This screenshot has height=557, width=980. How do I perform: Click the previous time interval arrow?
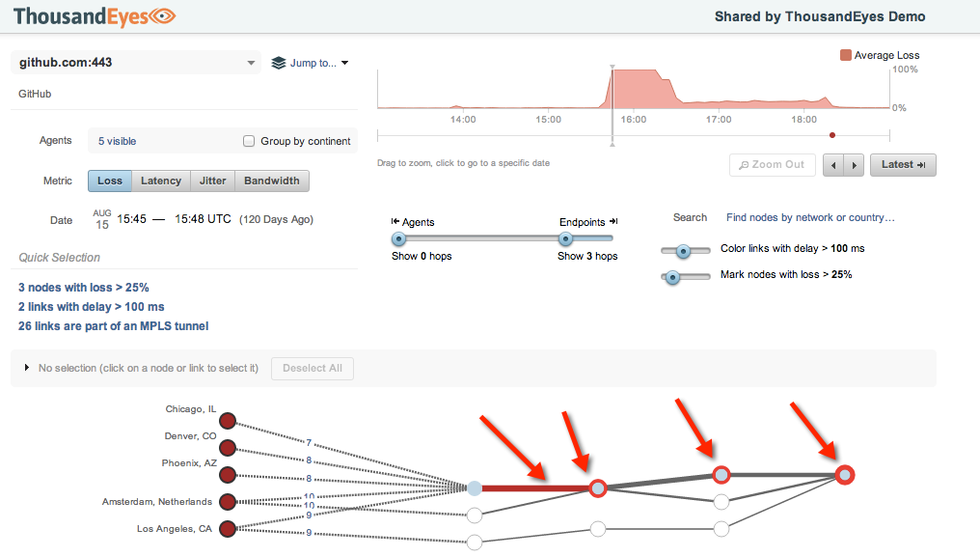tap(833, 165)
